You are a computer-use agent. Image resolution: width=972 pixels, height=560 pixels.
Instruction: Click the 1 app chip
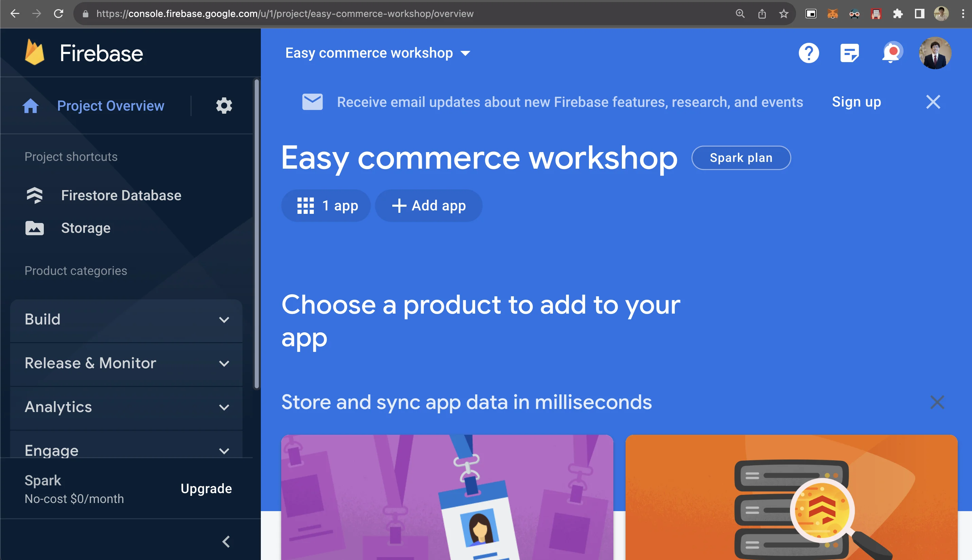coord(326,206)
